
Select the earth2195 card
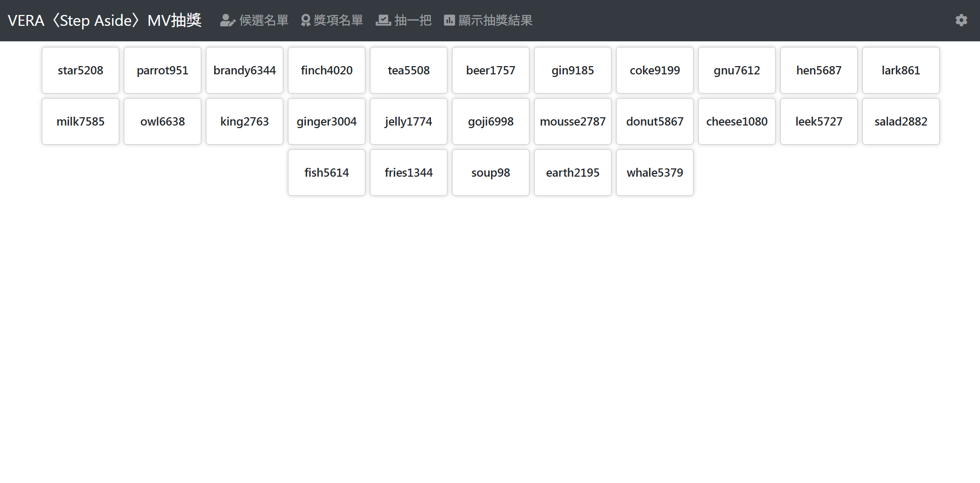point(573,173)
